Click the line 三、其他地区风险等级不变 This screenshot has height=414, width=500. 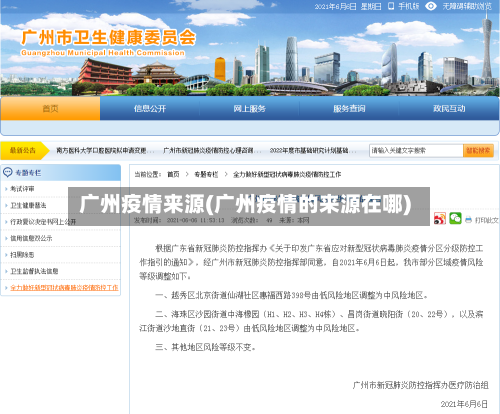[x=206, y=347]
